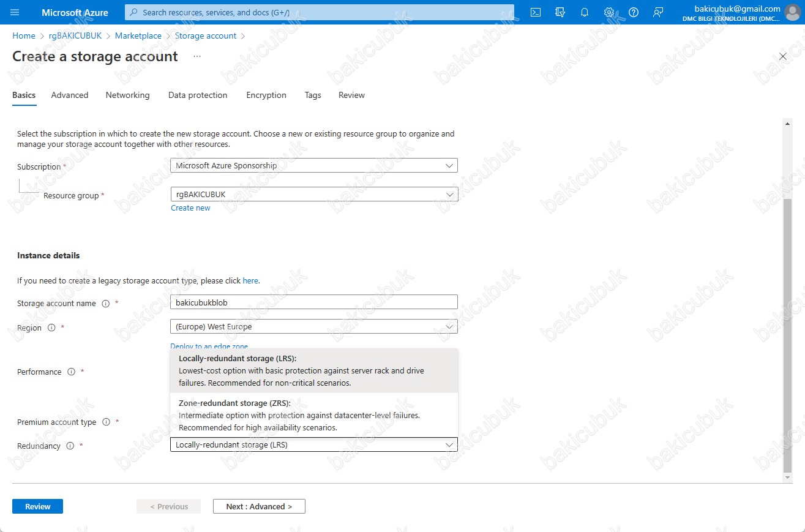The height and width of the screenshot is (532, 805).
Task: Open the portal hamburger menu
Action: [15, 12]
